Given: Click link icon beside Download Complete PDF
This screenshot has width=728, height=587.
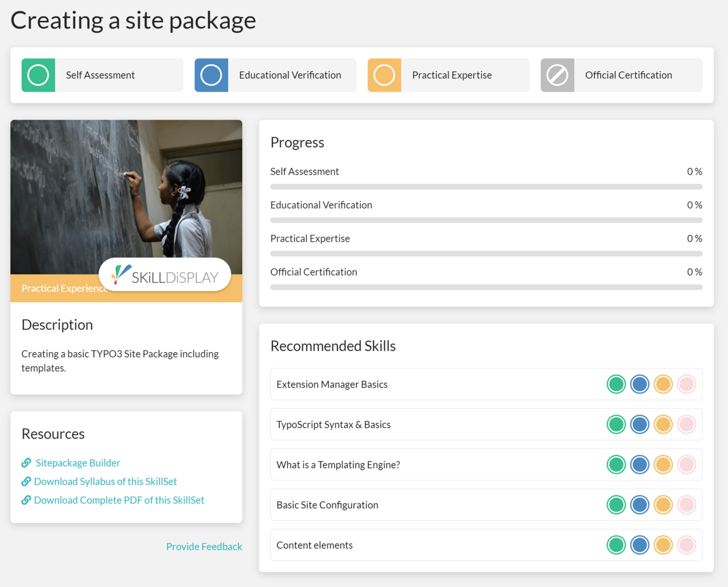Looking at the screenshot, I should (x=26, y=501).
